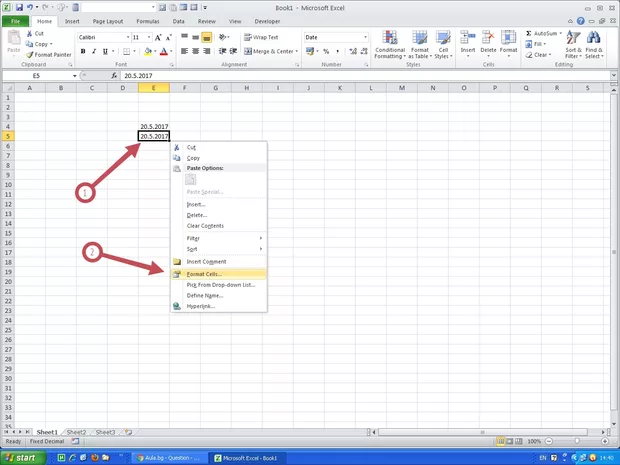The image size is (620, 465).
Task: Open Format as Table gallery
Action: tap(420, 44)
